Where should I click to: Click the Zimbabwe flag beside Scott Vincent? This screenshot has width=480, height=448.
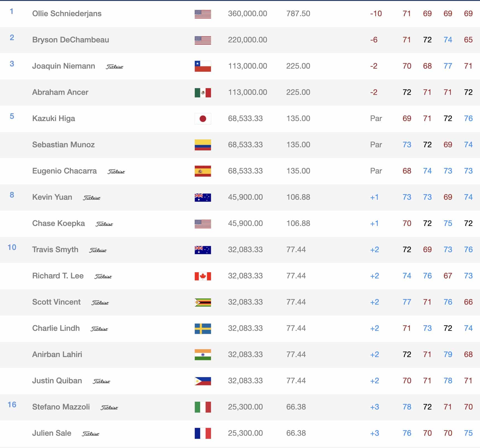coord(203,302)
